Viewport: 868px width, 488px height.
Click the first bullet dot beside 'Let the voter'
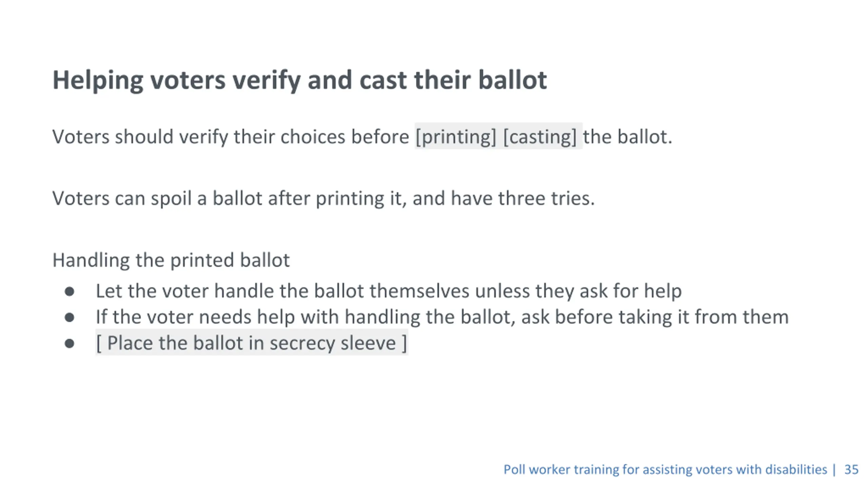click(70, 291)
